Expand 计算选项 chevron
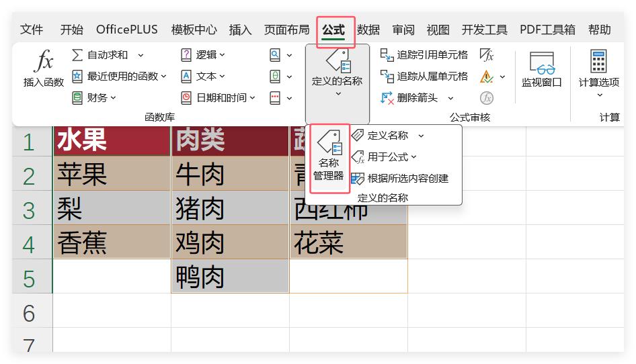 pyautogui.click(x=600, y=95)
